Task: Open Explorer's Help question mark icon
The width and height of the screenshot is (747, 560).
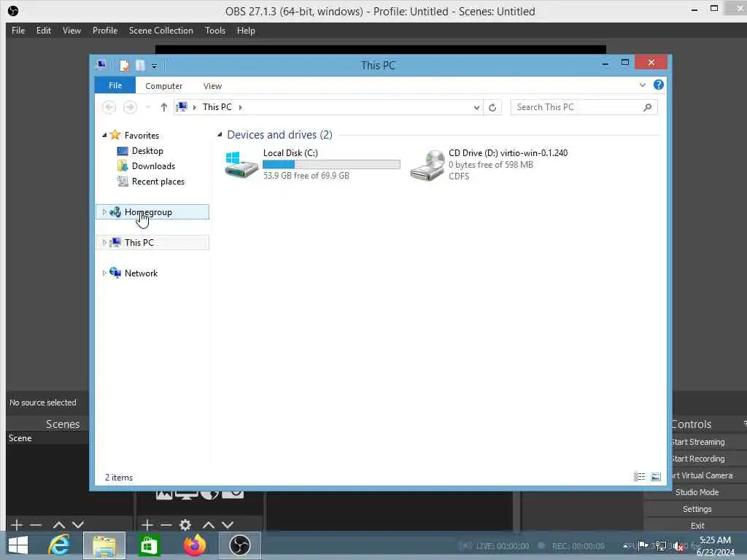Action: tap(659, 85)
